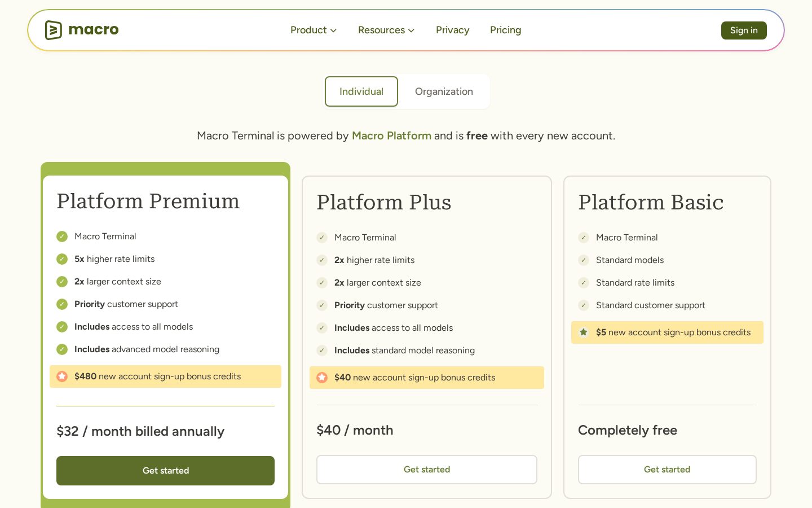The height and width of the screenshot is (508, 812).
Task: Click the Plus access to all models checkmark
Action: coord(322,328)
